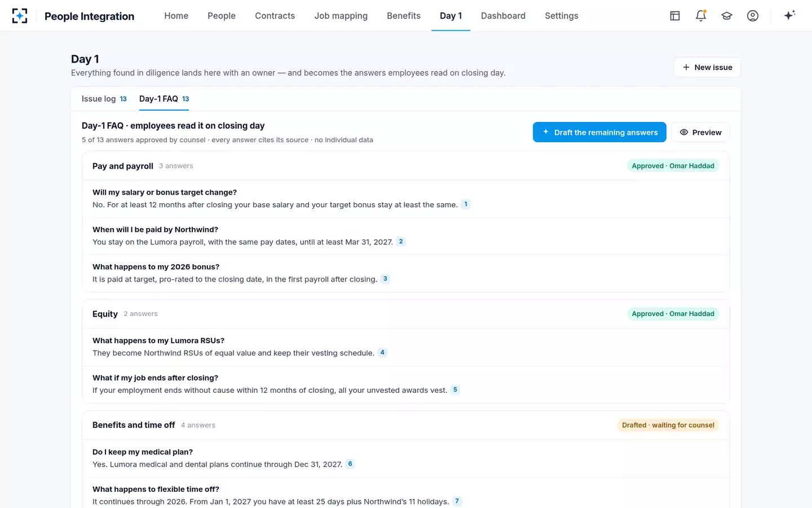This screenshot has height=508, width=812.
Task: Select the Day 1 nav item
Action: click(x=451, y=16)
